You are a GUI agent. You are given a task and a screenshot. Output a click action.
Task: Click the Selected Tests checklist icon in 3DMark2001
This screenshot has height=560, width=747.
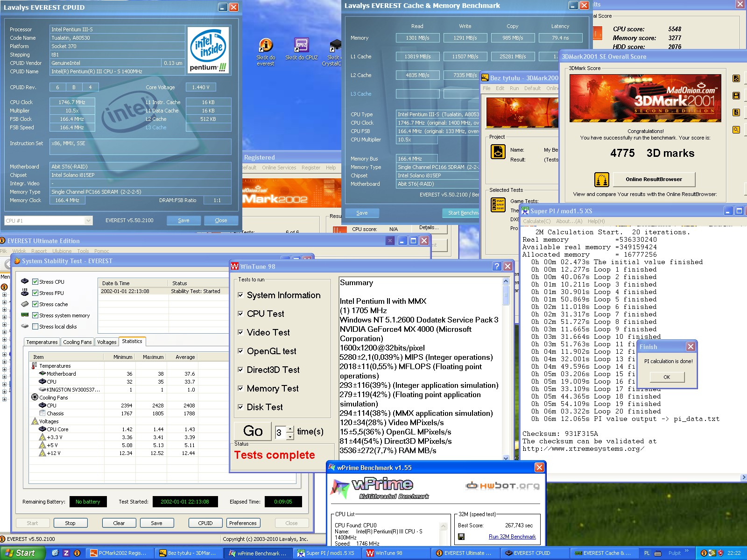(498, 205)
